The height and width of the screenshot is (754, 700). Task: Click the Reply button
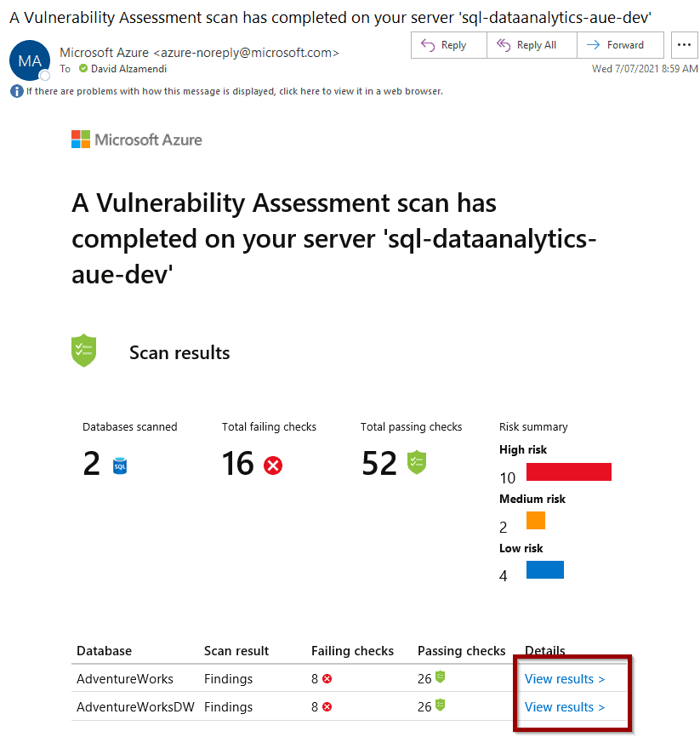pyautogui.click(x=449, y=45)
